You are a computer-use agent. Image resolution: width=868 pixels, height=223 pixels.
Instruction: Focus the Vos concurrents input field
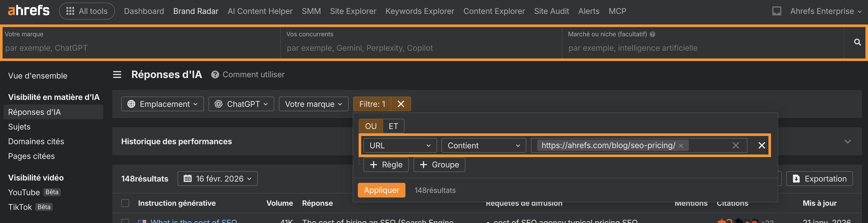(x=421, y=42)
